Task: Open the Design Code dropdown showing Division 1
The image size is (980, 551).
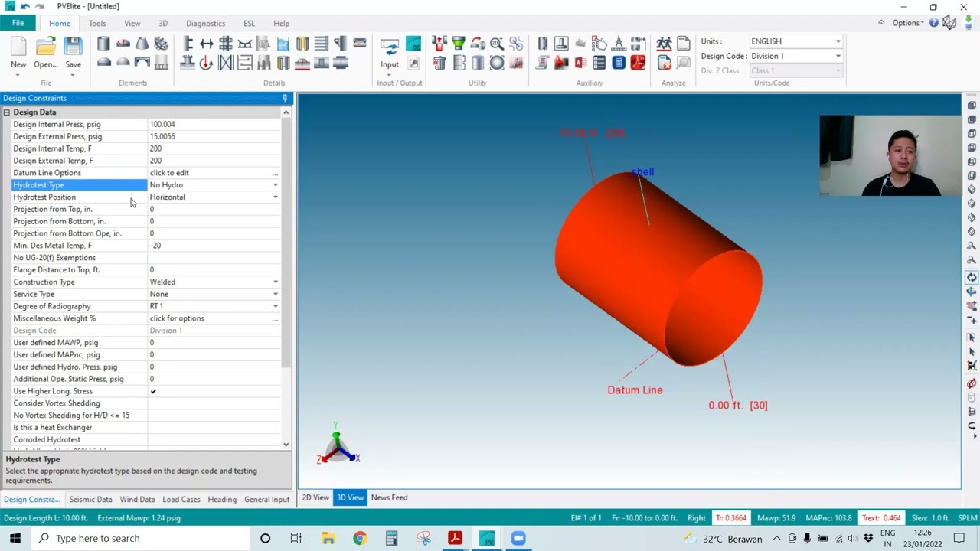Action: point(796,56)
